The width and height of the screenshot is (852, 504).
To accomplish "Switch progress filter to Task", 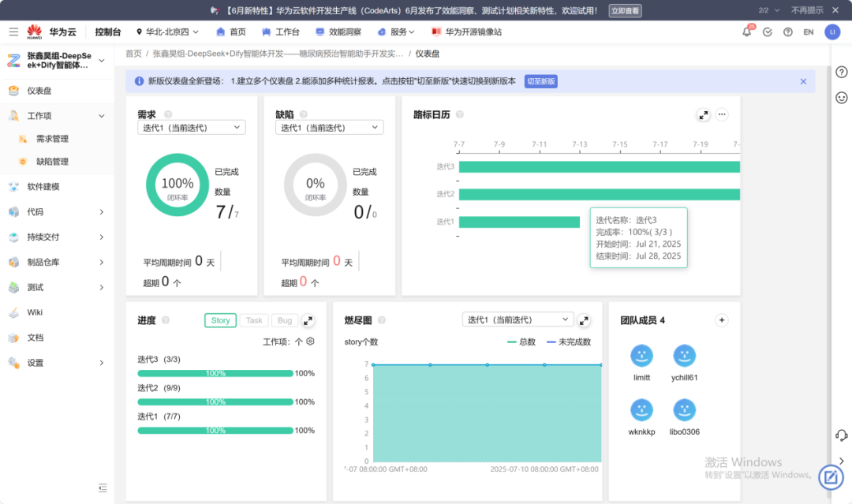I will click(254, 320).
